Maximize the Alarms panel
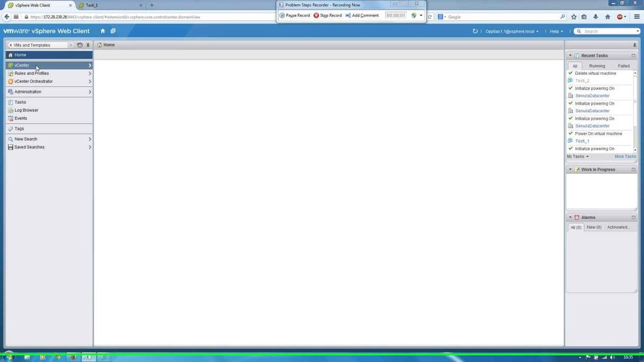The height and width of the screenshot is (362, 644). click(633, 217)
